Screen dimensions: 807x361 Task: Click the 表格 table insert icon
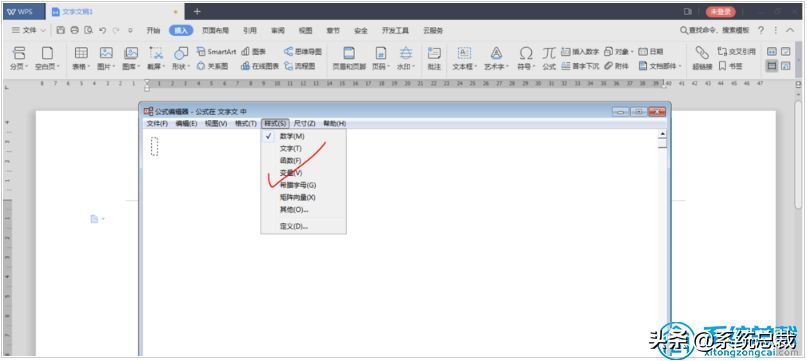pos(81,53)
